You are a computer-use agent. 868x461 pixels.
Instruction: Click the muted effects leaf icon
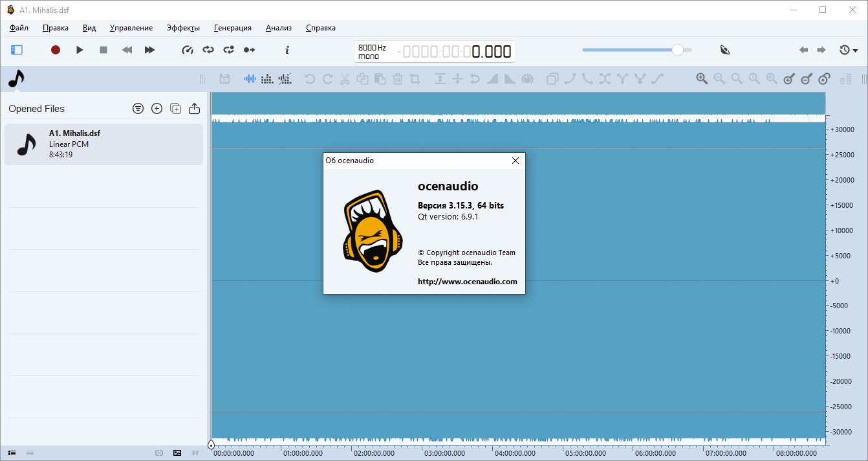click(x=725, y=50)
